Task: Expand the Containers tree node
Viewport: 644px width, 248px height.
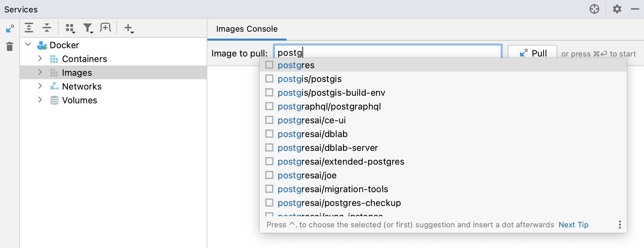Action: 40,59
